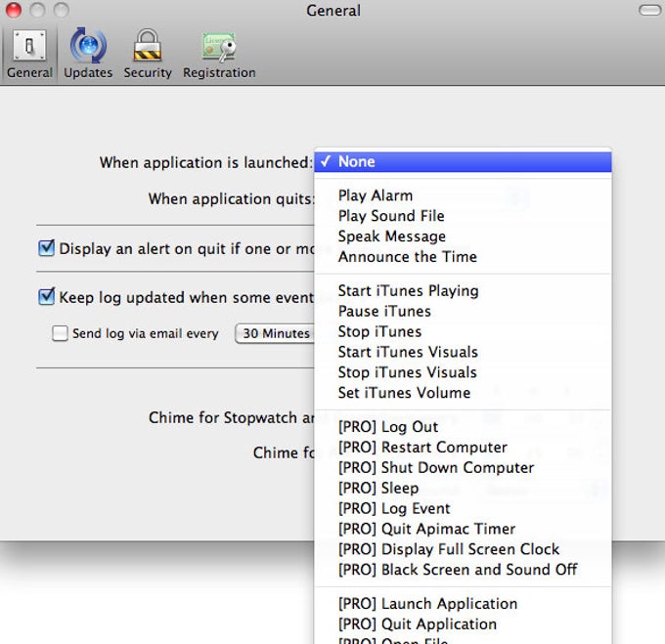665x644 pixels.
Task: Toggle the toolbar pill button in title bar
Action: pyautogui.click(x=649, y=10)
